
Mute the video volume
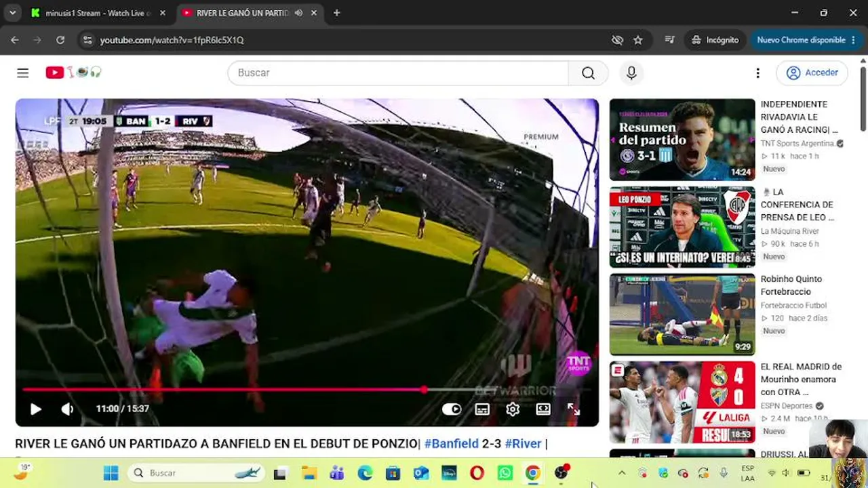(68, 409)
